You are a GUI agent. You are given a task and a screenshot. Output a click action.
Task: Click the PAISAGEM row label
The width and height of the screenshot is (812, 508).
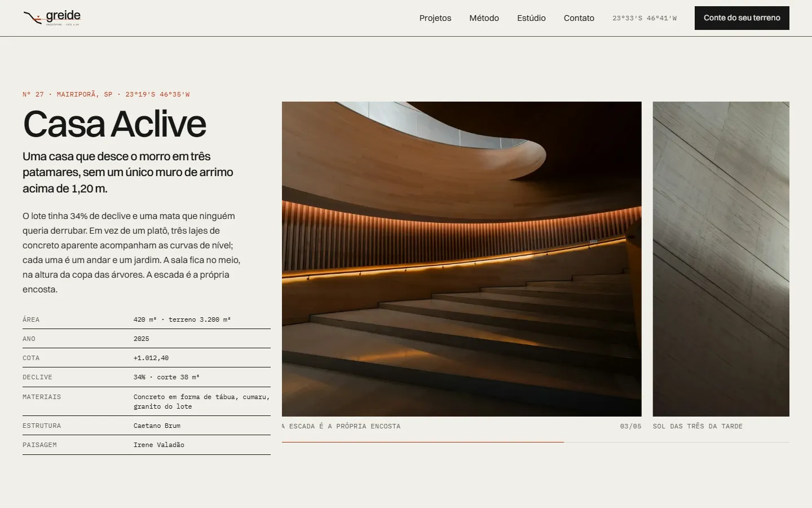coord(39,445)
